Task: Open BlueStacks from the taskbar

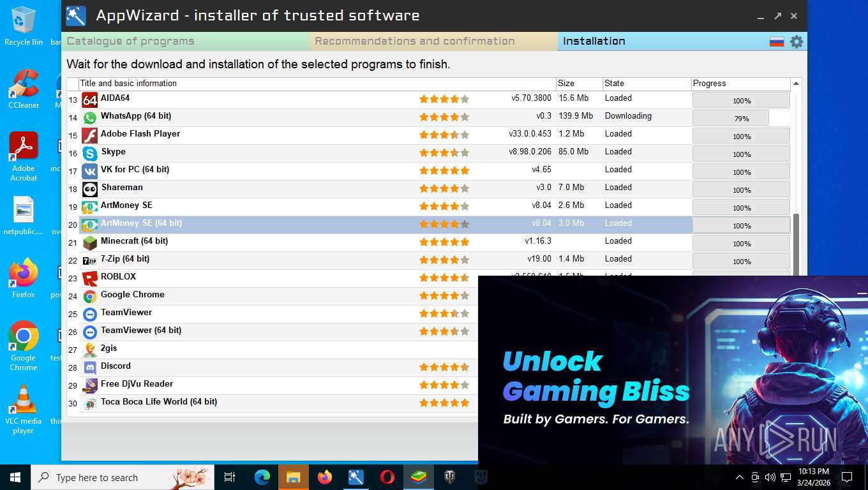Action: pos(419,477)
